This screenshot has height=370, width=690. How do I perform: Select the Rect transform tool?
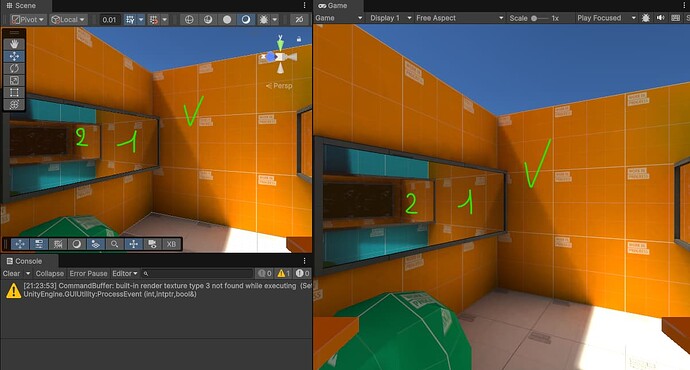tap(14, 92)
